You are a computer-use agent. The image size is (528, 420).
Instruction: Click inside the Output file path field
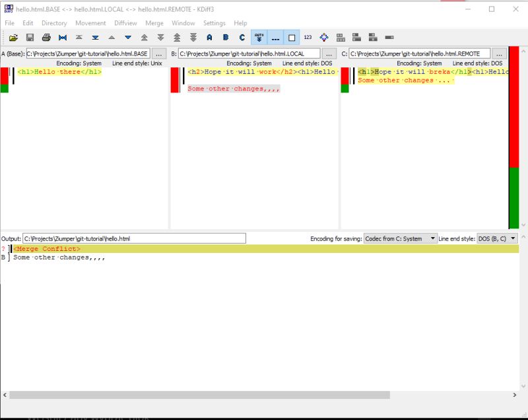(132, 237)
